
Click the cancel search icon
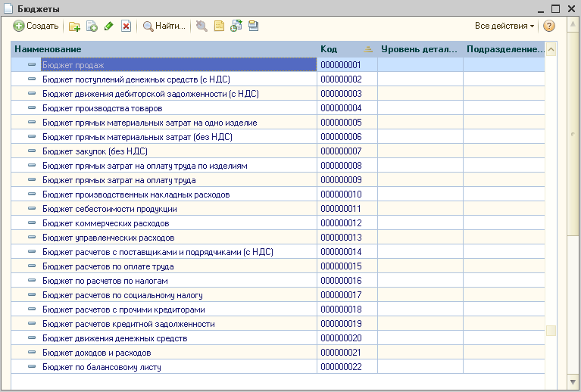pos(201,26)
